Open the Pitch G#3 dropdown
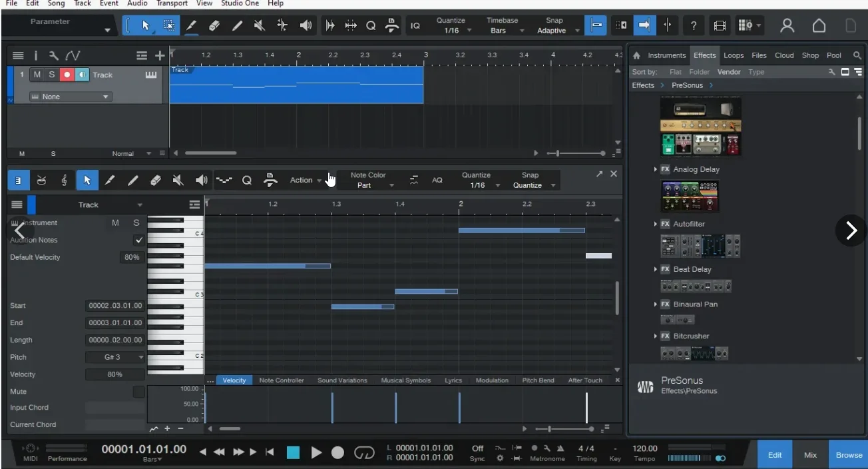868x469 pixels. pyautogui.click(x=115, y=358)
